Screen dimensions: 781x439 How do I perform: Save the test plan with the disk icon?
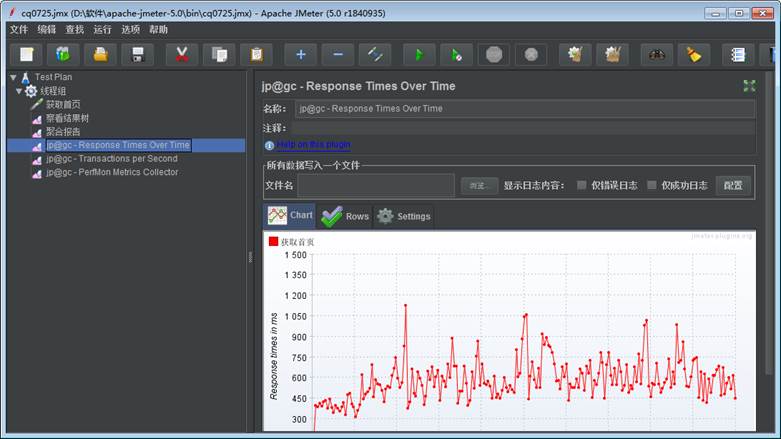click(x=138, y=54)
